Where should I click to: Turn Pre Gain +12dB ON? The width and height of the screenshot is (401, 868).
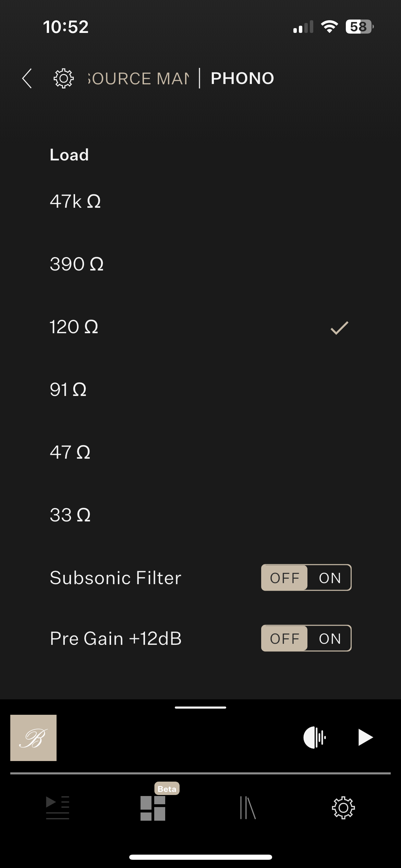tap(330, 639)
